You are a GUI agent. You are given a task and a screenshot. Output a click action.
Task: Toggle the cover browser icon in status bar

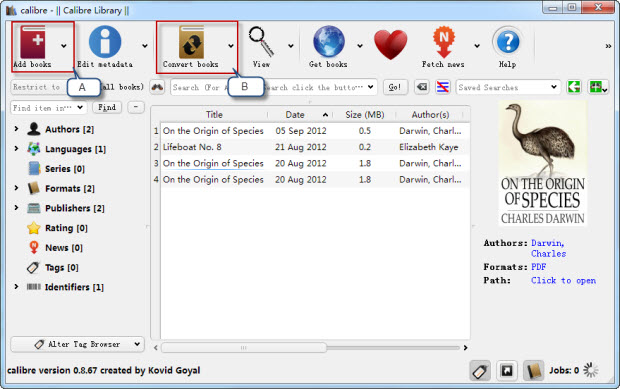(507, 371)
